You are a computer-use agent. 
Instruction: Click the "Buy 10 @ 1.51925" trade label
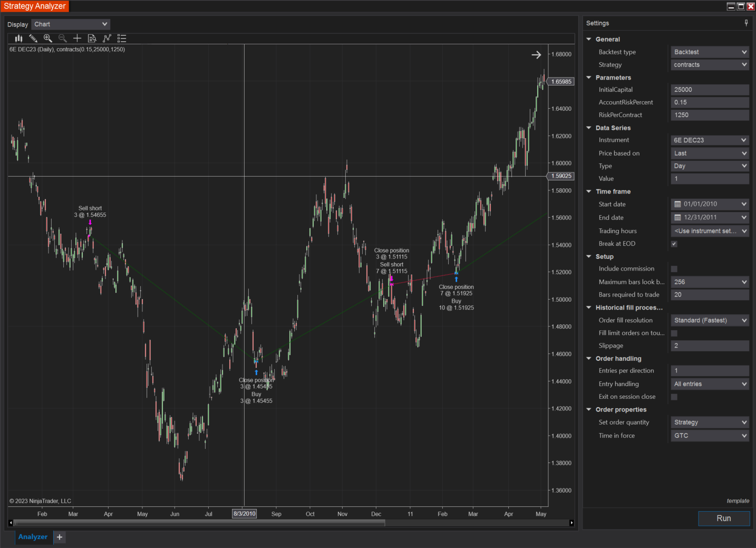pos(457,304)
